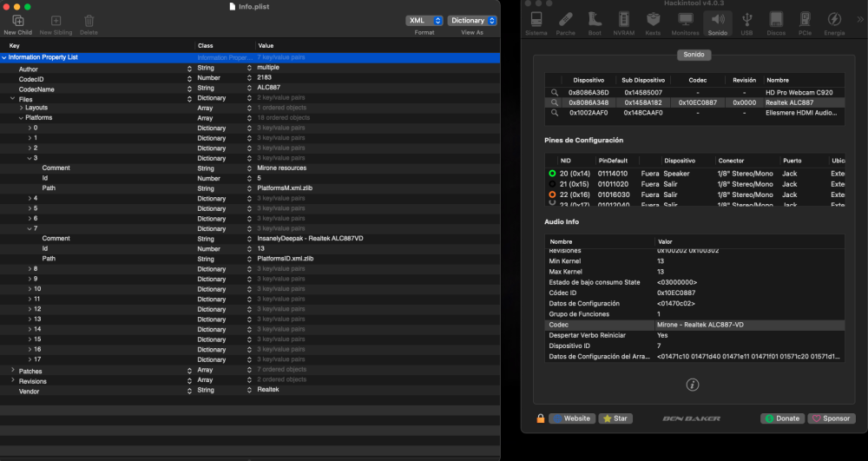Collapse Platforms item 7

tap(30, 228)
